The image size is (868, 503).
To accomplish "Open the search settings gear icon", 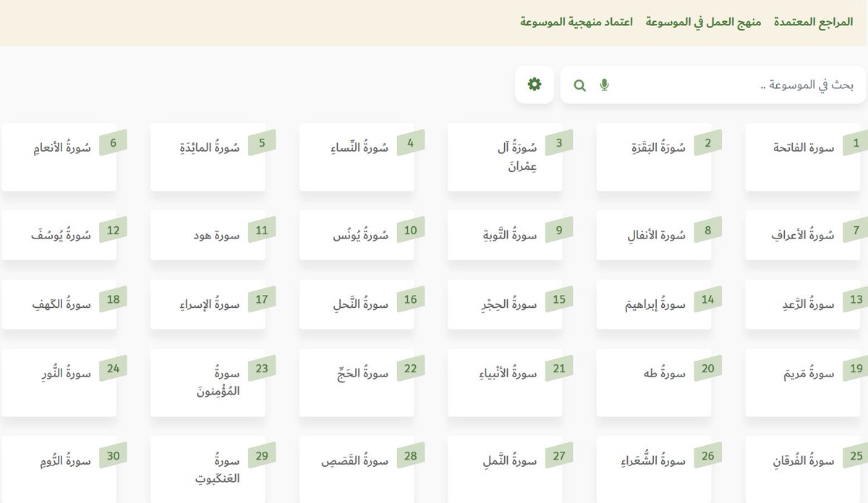I will point(534,84).
